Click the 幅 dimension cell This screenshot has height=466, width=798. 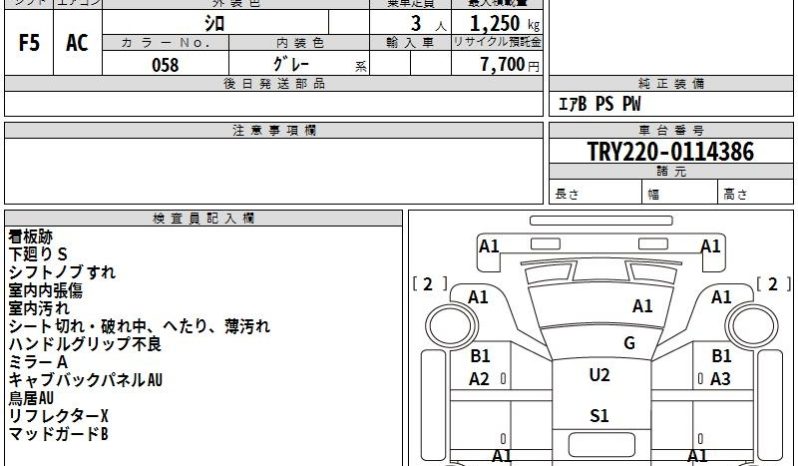680,192
